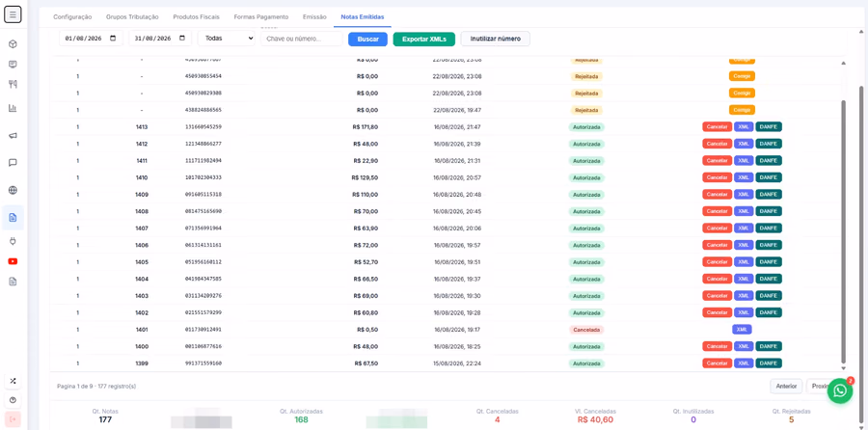Select the Notas Emitidas tab
The image size is (868, 430).
363,17
